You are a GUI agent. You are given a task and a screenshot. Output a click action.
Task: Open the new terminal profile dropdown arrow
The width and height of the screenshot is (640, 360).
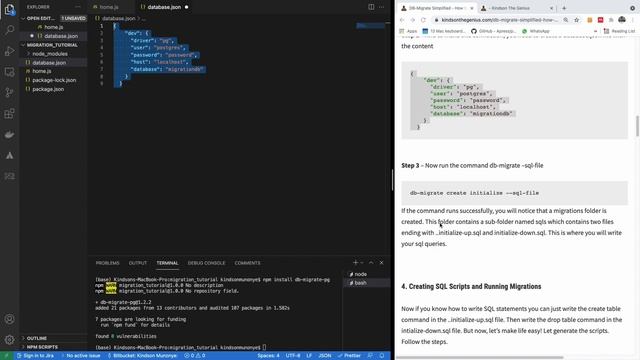click(x=362, y=263)
